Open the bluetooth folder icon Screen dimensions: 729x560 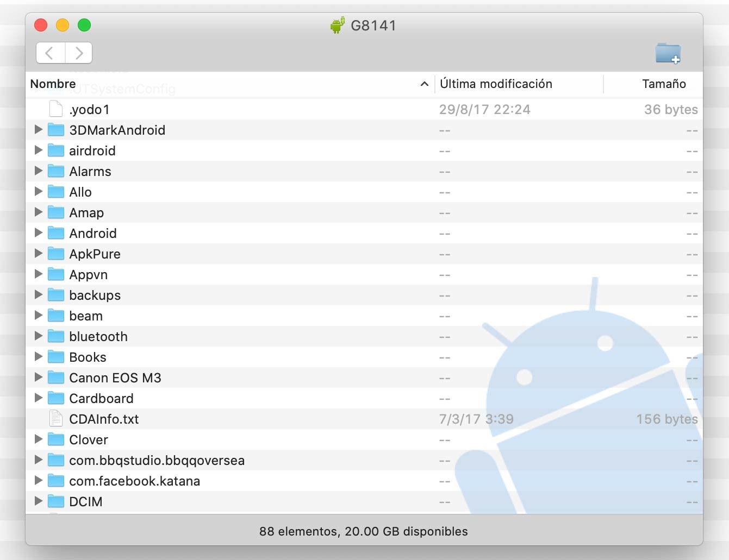(57, 336)
